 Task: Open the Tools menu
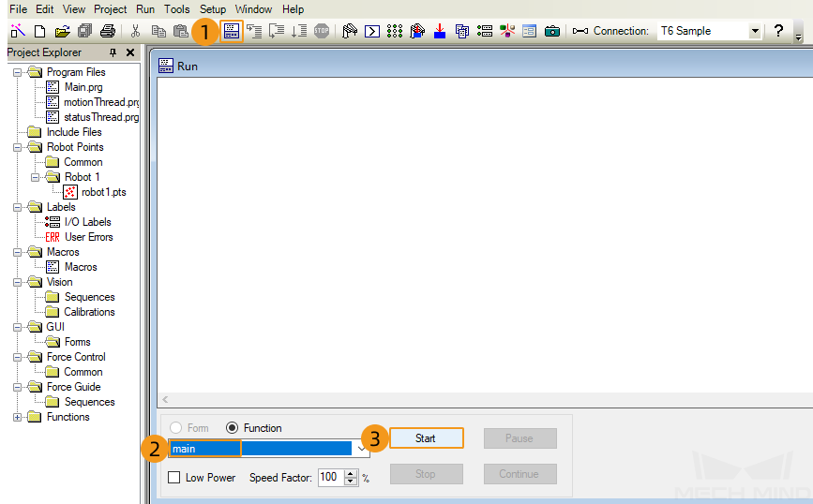coord(177,9)
